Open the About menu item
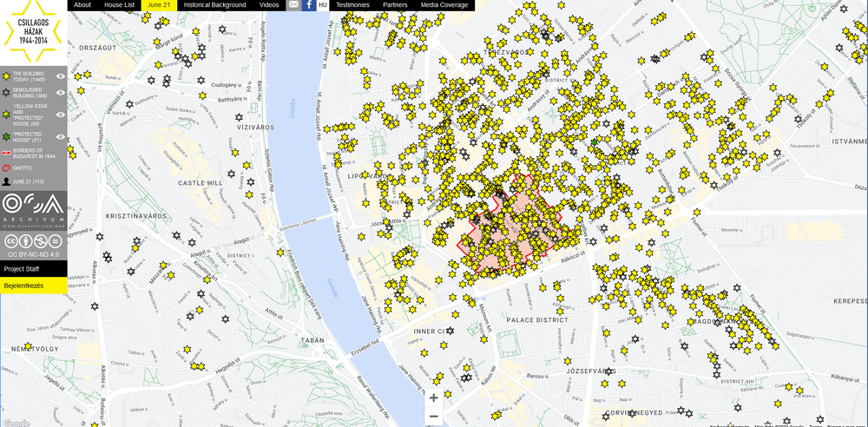 point(82,5)
